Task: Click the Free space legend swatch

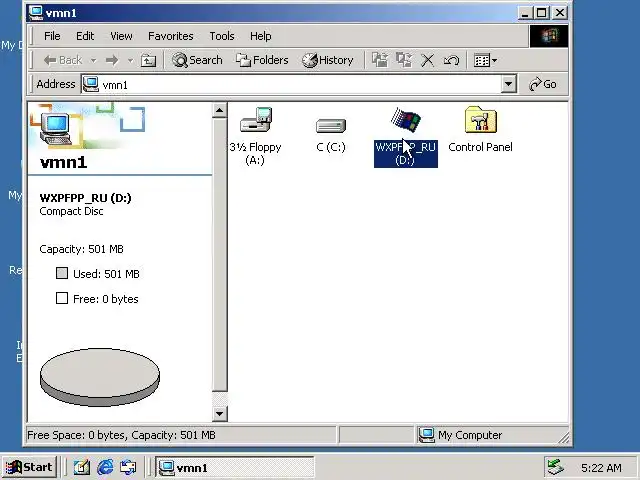Action: (x=62, y=298)
